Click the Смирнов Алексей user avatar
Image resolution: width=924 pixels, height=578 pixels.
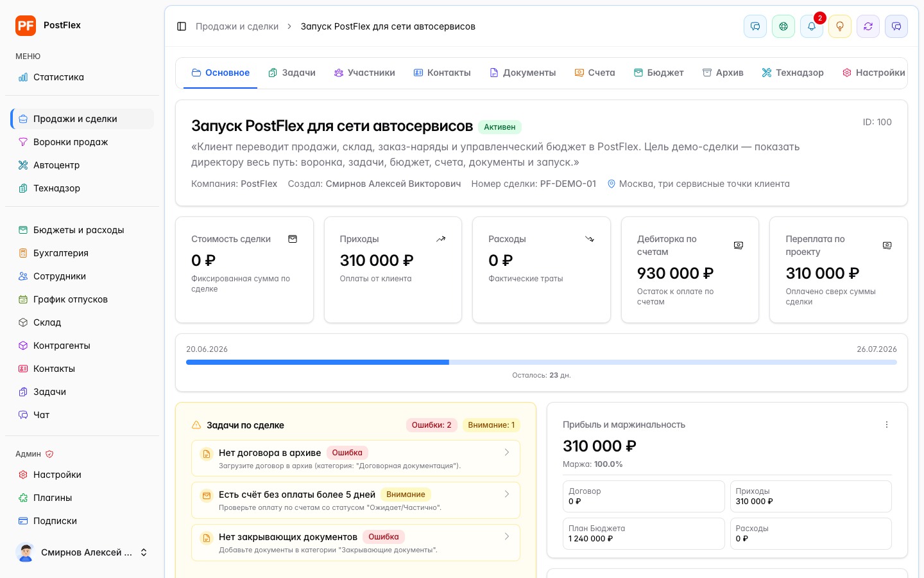[x=26, y=552]
